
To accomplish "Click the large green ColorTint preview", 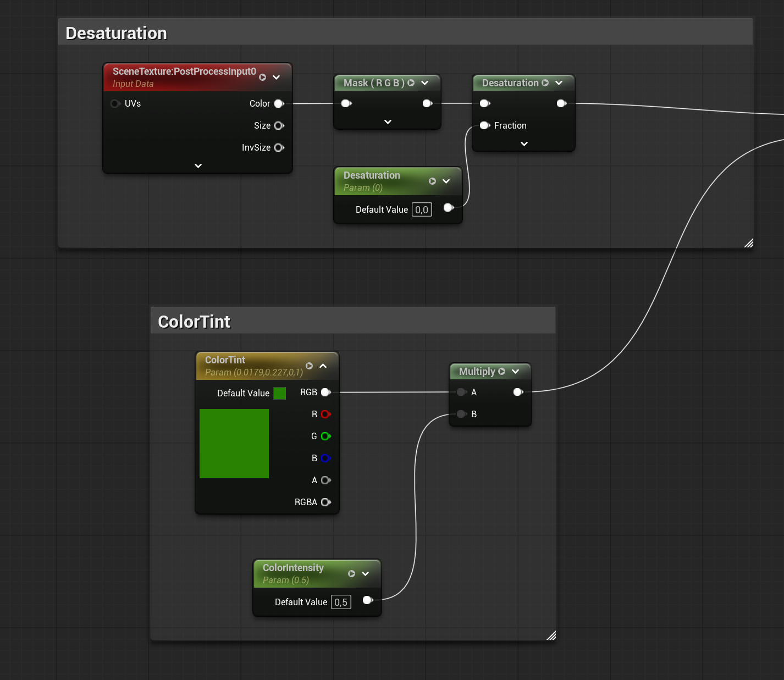I will coord(234,444).
